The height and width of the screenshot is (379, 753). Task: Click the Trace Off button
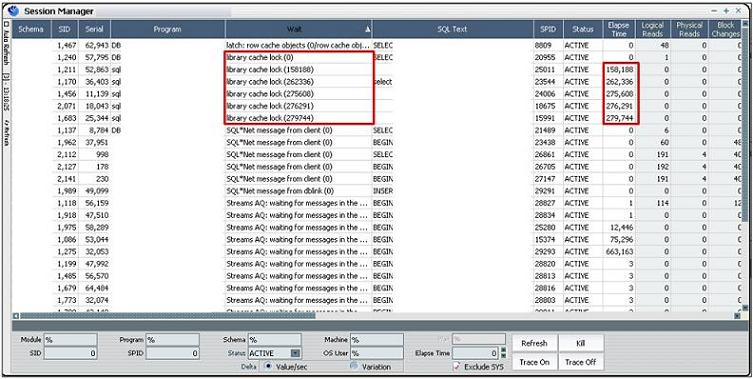581,362
